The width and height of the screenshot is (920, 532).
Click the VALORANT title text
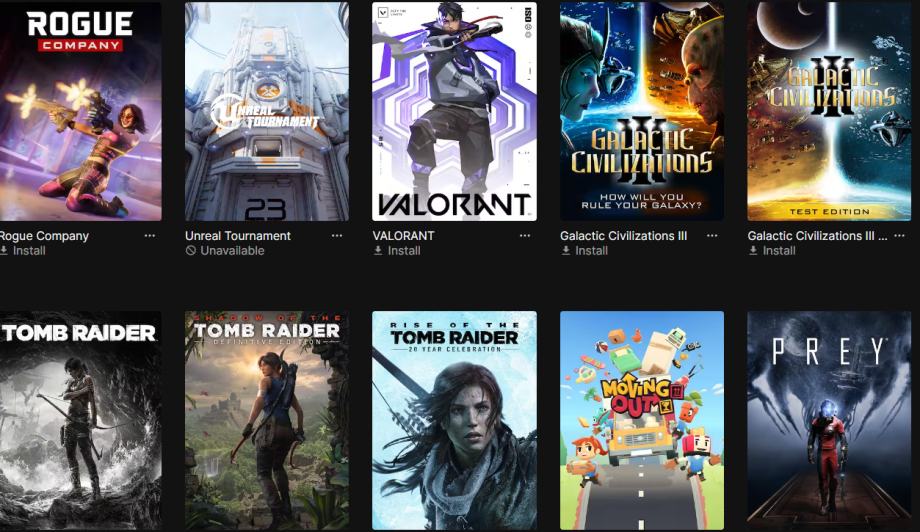tap(404, 236)
